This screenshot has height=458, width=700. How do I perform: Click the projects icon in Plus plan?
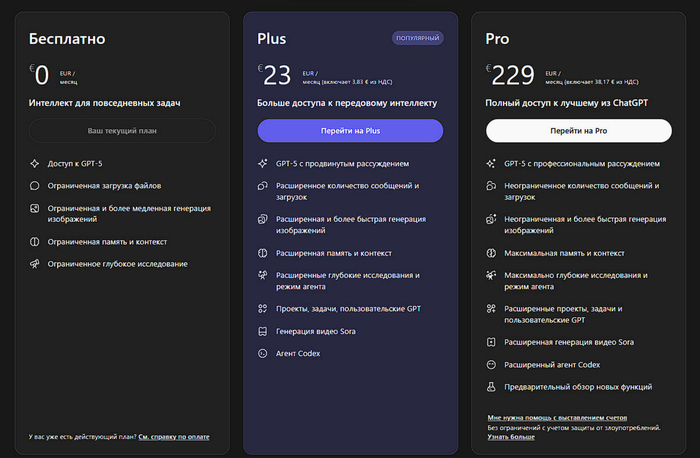click(262, 309)
